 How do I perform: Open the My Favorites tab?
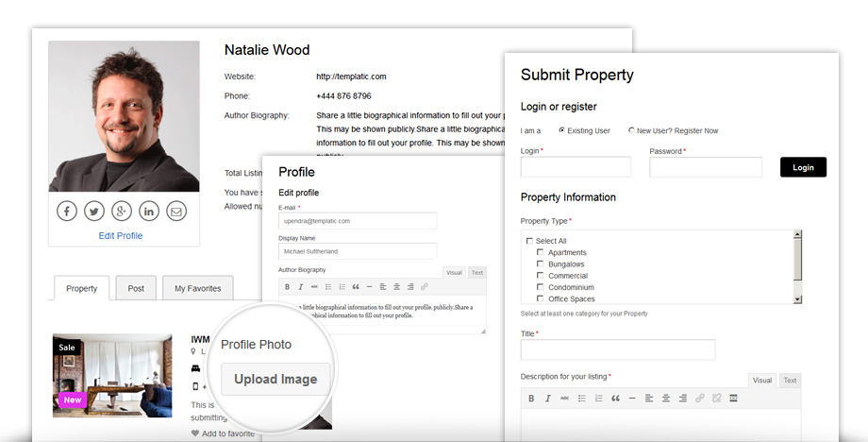(x=197, y=288)
